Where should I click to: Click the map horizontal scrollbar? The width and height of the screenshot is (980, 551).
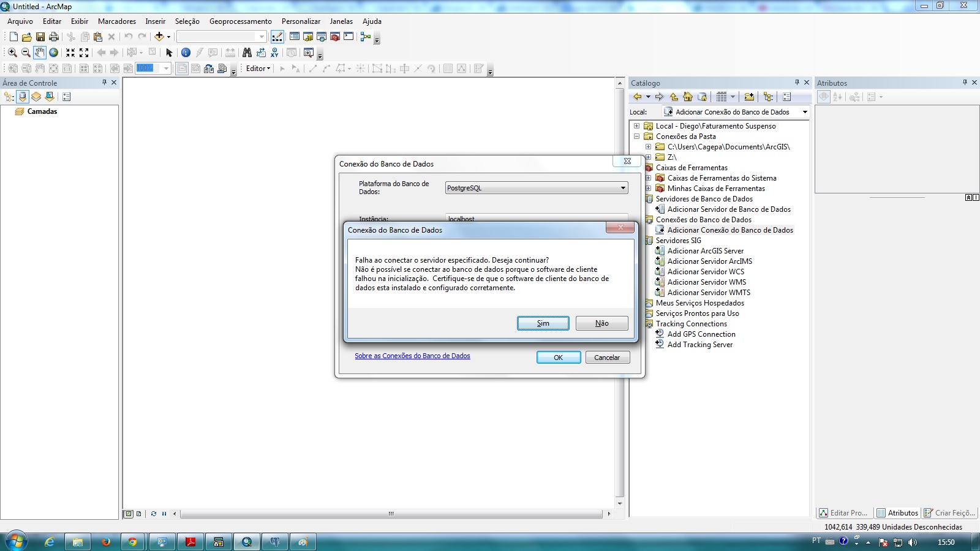coord(391,514)
